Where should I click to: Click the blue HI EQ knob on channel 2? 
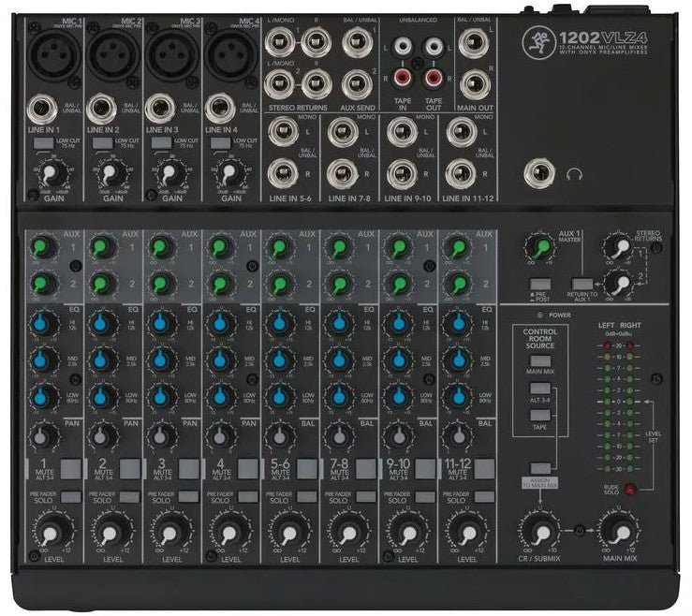pyautogui.click(x=98, y=323)
